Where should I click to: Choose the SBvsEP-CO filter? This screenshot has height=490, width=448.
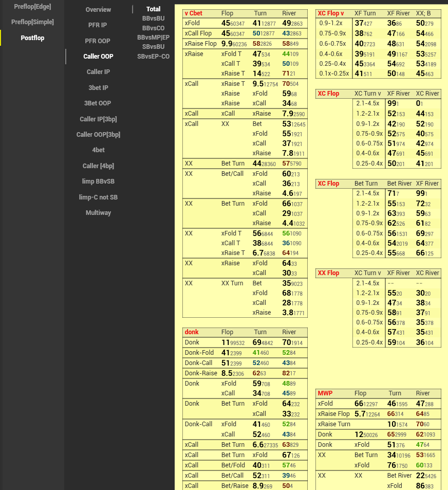153,57
